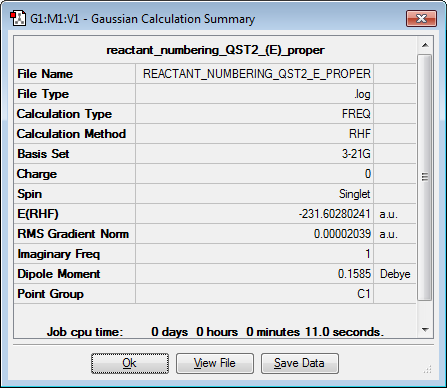
Task: Click the Calculation Type label
Action: [x=64, y=114]
